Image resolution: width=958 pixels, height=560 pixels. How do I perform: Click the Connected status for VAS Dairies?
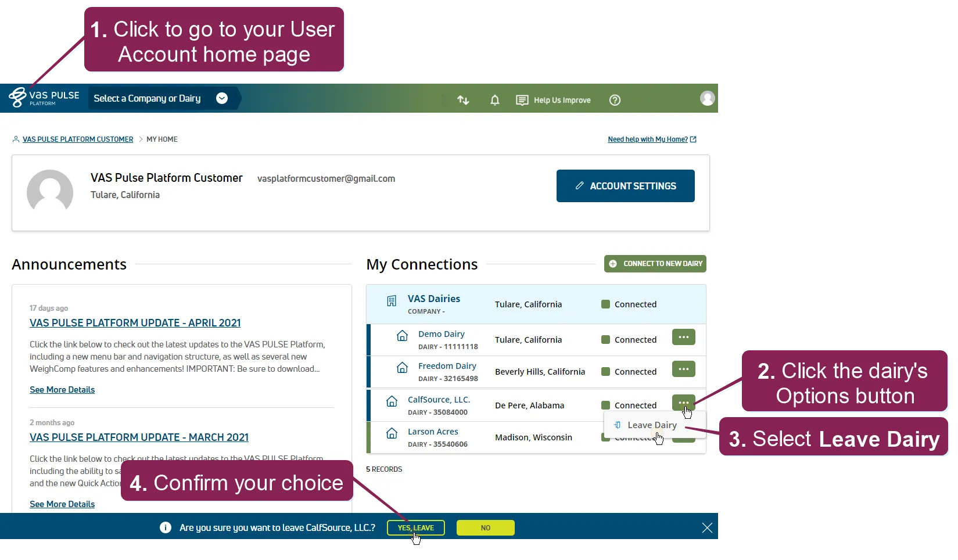click(x=629, y=304)
